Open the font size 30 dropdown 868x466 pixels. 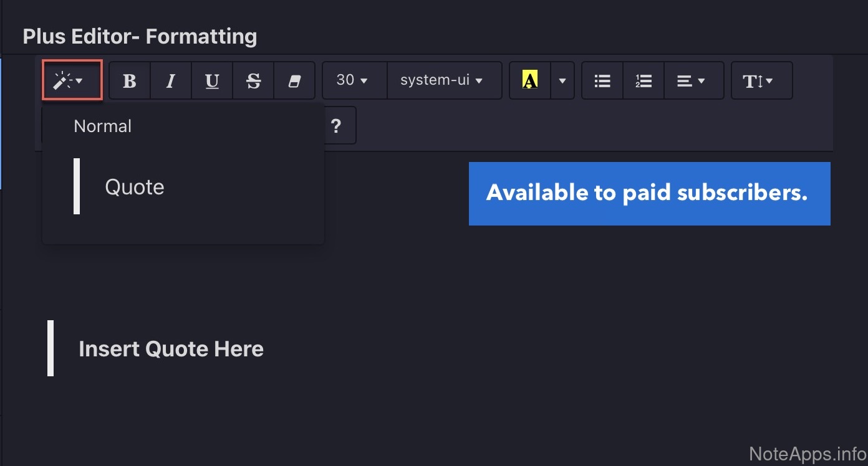(353, 80)
